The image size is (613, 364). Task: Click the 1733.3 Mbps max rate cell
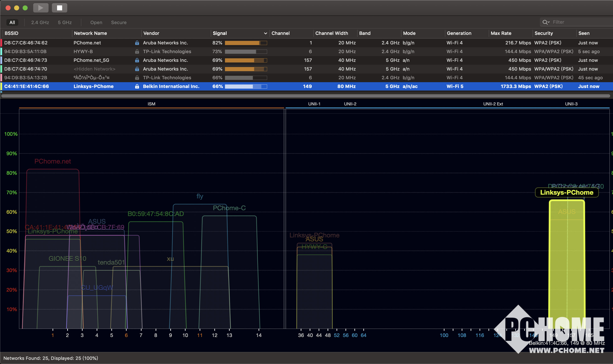[515, 86]
